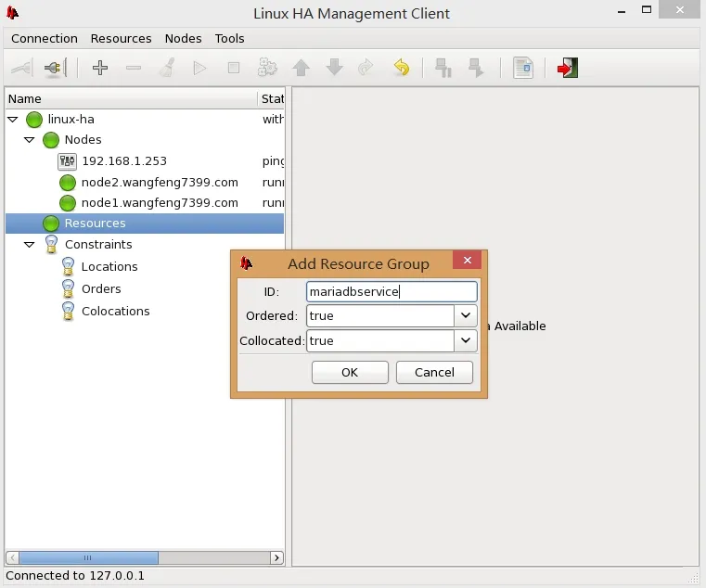706x588 pixels.
Task: Click the minus (remove) toolbar icon
Action: [x=134, y=68]
